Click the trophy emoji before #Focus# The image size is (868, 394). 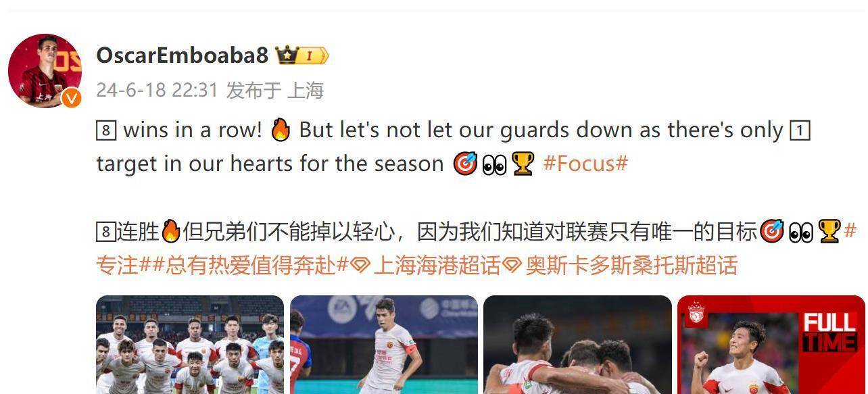pos(523,164)
